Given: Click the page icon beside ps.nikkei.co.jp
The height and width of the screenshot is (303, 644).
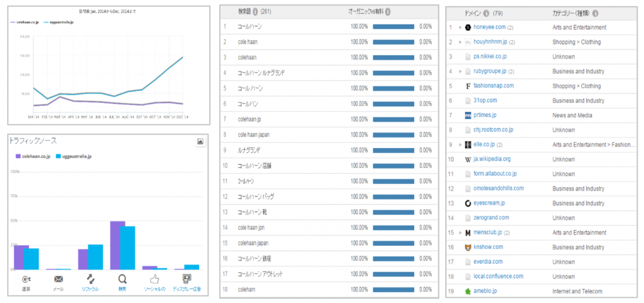Looking at the screenshot, I should point(468,57).
